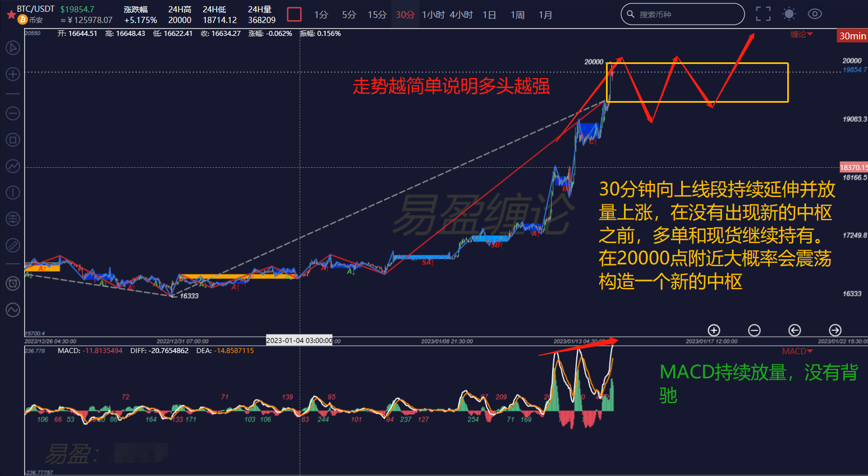Viewport: 868px width, 476px height.
Task: Click the 开: 16644.51 open price readout
Action: click(77, 34)
